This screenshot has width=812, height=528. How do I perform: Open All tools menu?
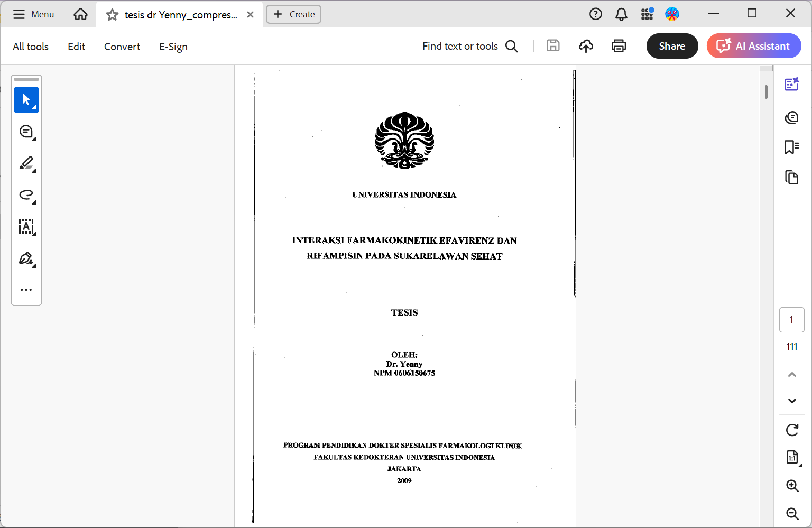pyautogui.click(x=31, y=47)
